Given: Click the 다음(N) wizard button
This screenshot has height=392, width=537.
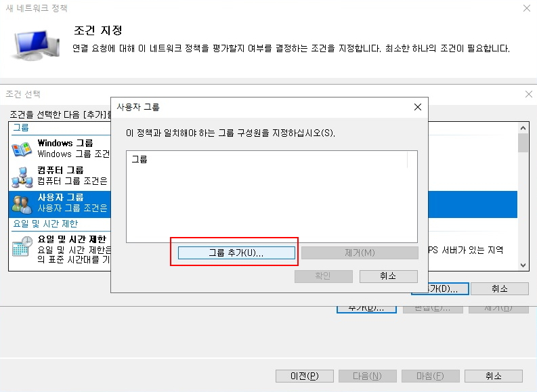Looking at the screenshot, I should [367, 376].
